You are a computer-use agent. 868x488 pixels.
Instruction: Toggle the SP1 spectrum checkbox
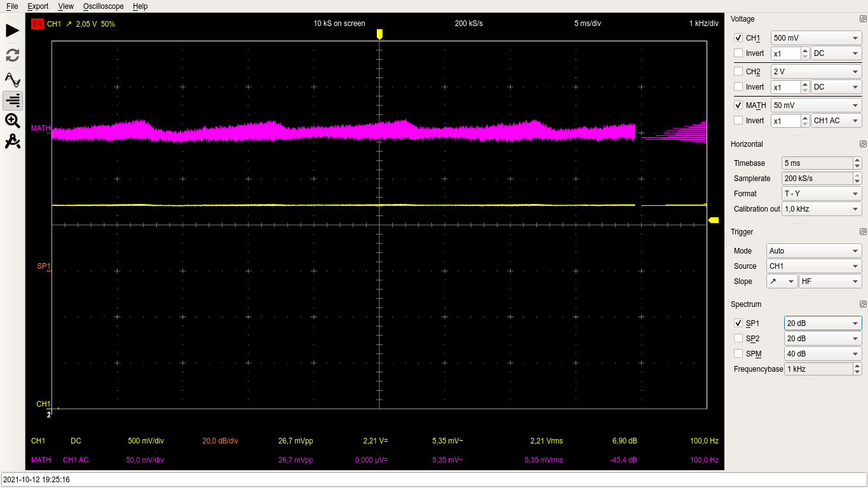point(738,323)
